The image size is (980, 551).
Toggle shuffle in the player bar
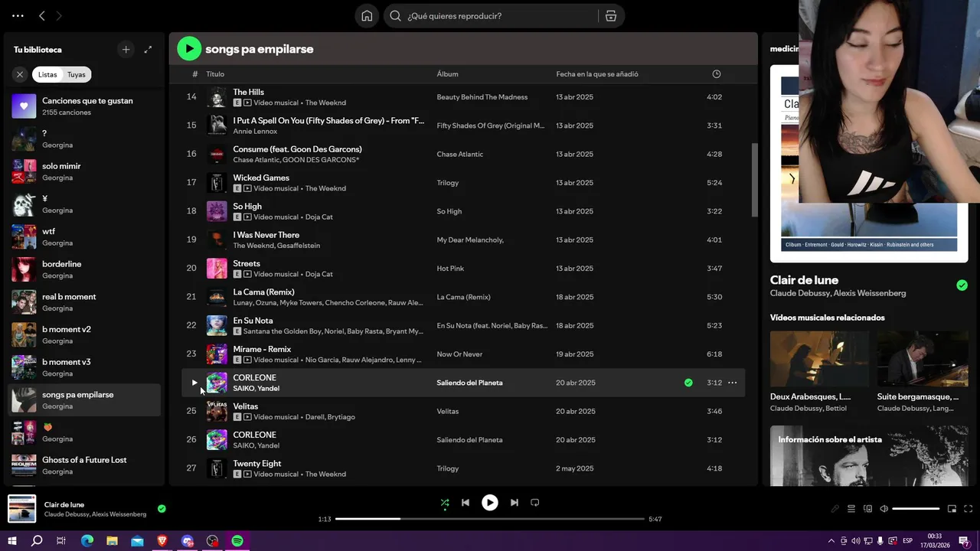pyautogui.click(x=445, y=503)
